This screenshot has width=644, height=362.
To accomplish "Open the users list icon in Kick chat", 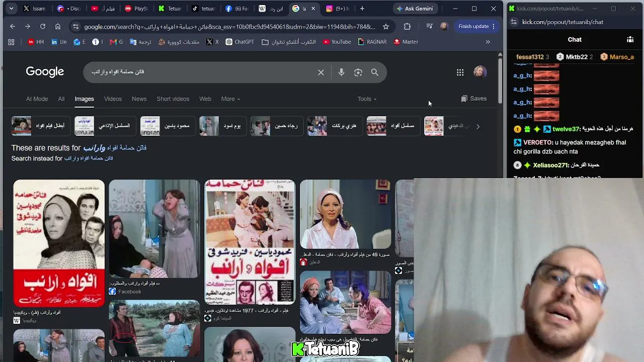I will coord(630,40).
